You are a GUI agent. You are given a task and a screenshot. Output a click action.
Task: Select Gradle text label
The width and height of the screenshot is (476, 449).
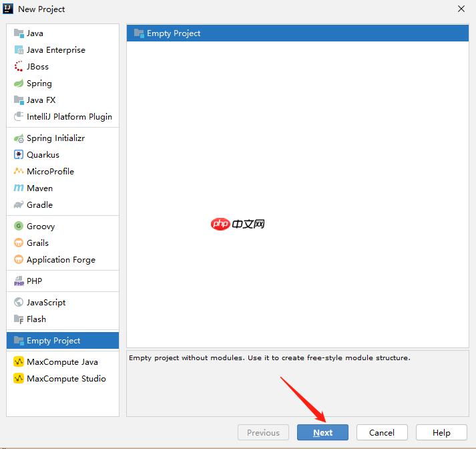coord(40,204)
